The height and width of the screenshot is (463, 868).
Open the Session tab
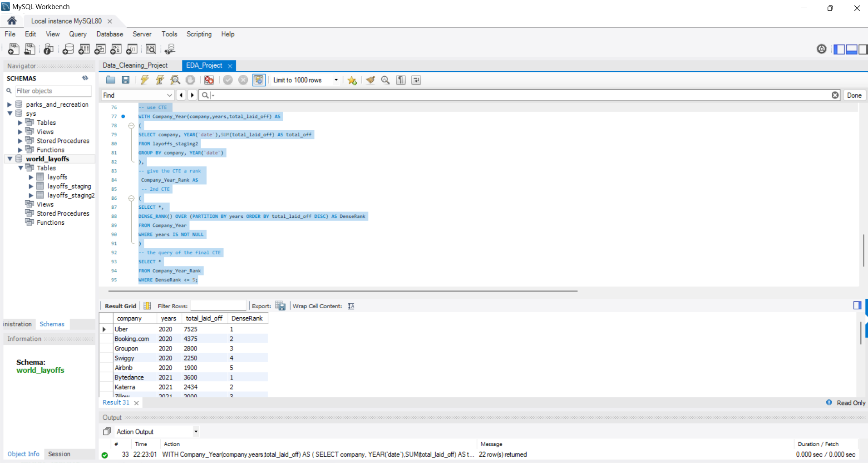pyautogui.click(x=59, y=454)
